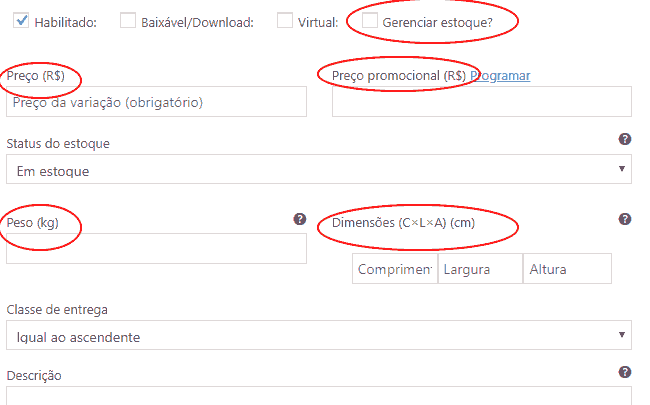Enable the Baixável/Download checkbox
The height and width of the screenshot is (405, 650).
coord(128,20)
